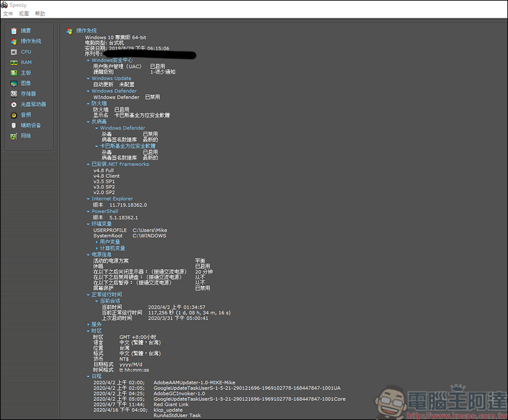Click the 网络 network card icon
508x420 pixels.
pyautogui.click(x=13, y=136)
